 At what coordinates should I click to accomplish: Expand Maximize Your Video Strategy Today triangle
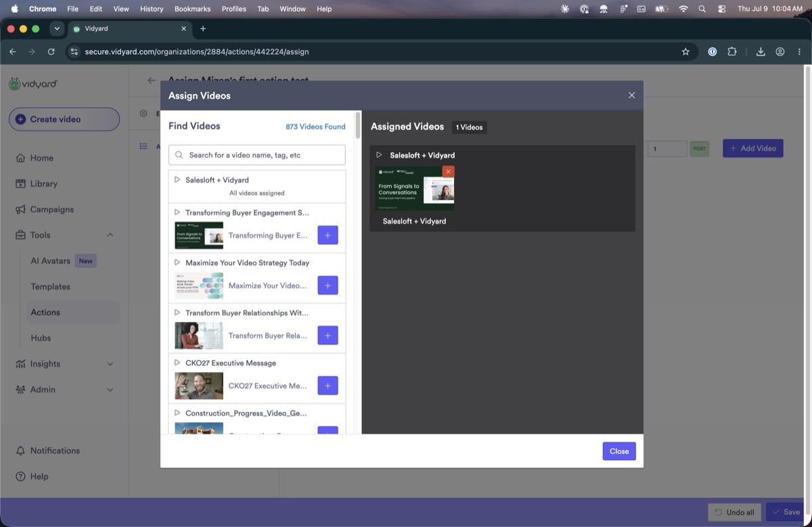point(177,262)
